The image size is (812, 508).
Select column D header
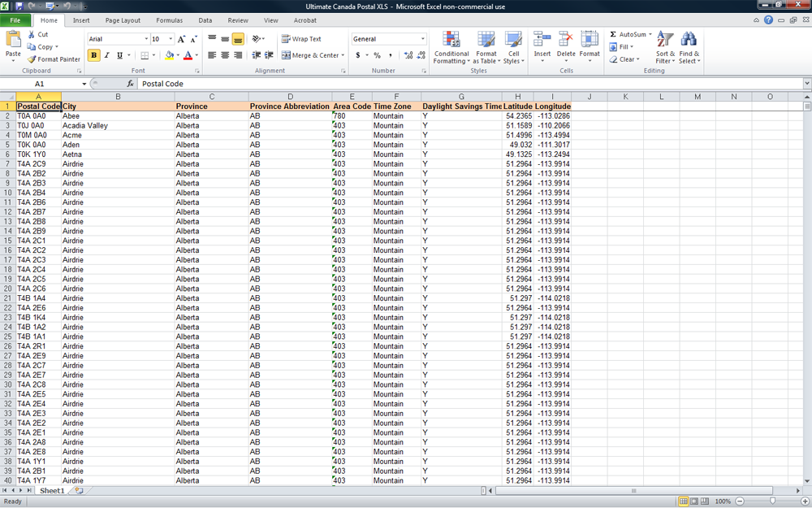tap(290, 97)
